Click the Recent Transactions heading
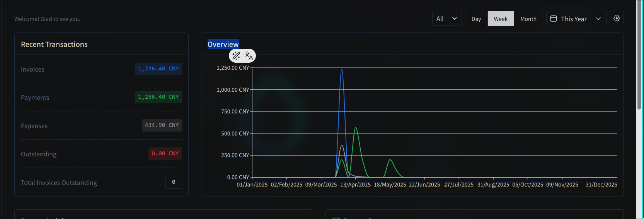This screenshot has height=219, width=644. 54,44
